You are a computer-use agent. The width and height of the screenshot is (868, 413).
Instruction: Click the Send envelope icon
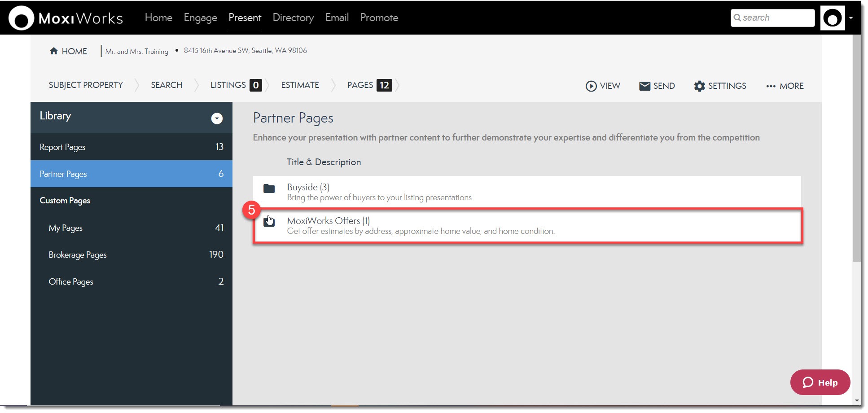[644, 86]
